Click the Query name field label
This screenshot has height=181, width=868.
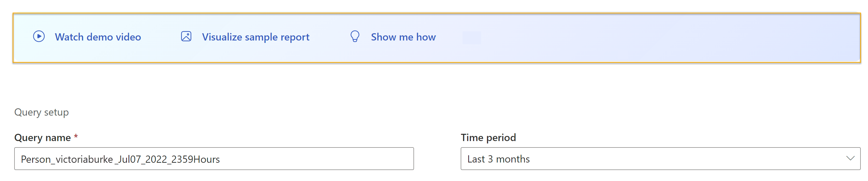click(42, 138)
